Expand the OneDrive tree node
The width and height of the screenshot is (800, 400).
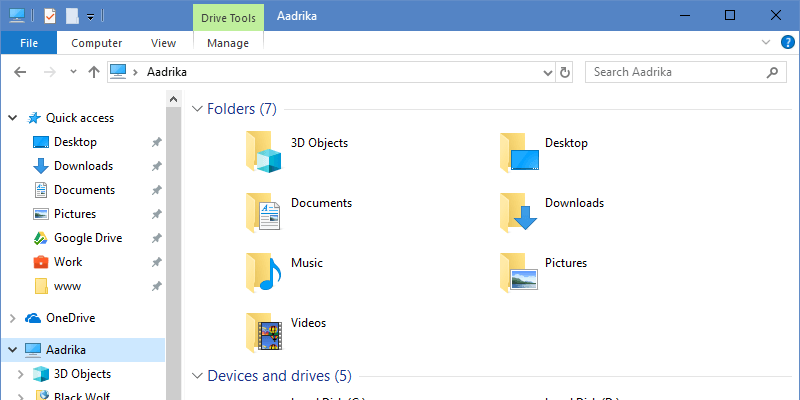[13, 318]
